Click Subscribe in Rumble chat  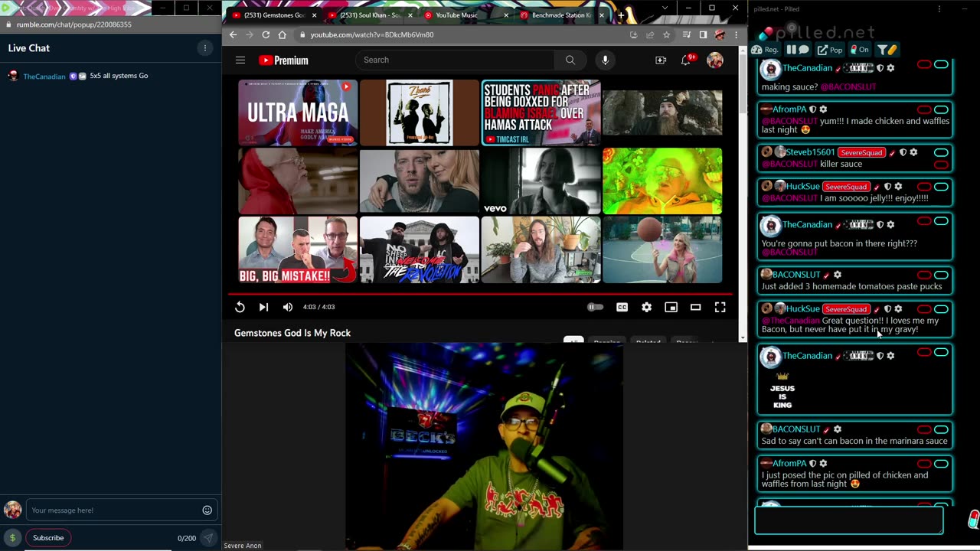[48, 538]
